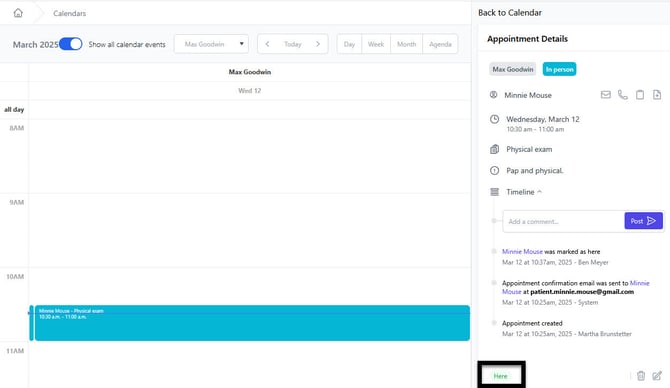Select the In person badge
This screenshot has height=388, width=670.
pos(559,69)
